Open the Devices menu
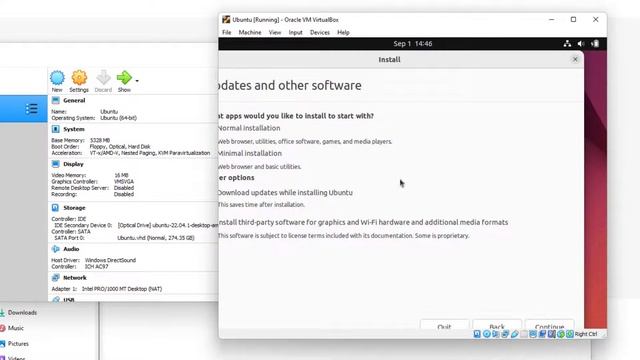Image resolution: width=640 pixels, height=360 pixels. click(x=320, y=32)
